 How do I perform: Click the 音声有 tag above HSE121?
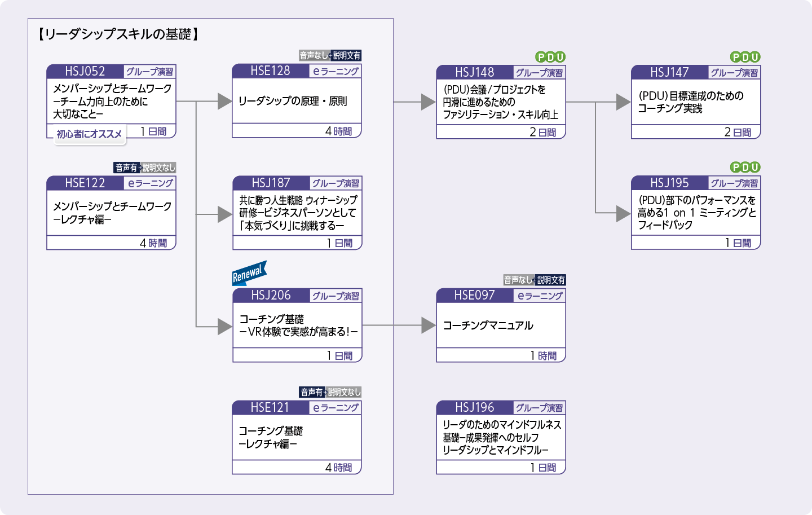pos(312,392)
